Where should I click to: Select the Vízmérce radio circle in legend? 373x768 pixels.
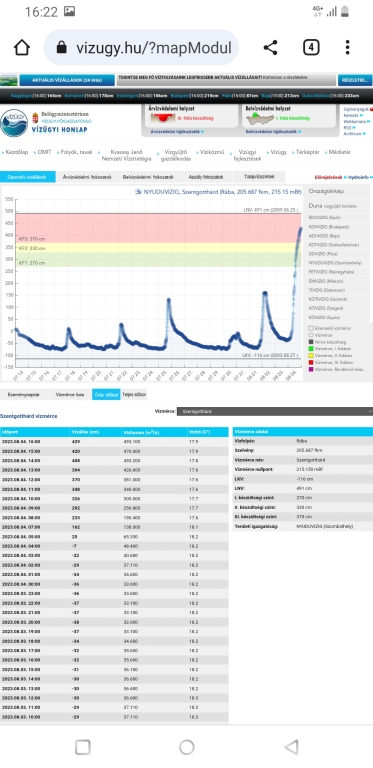[x=311, y=335]
